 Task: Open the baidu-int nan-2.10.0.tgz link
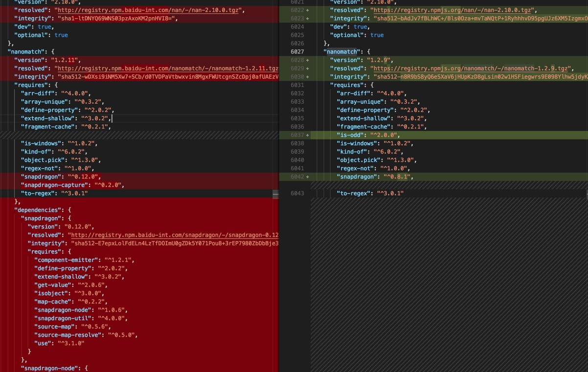[149, 10]
